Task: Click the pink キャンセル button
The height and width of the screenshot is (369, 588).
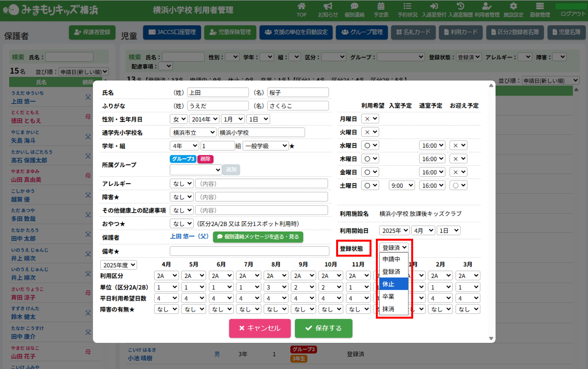Action: 260,328
